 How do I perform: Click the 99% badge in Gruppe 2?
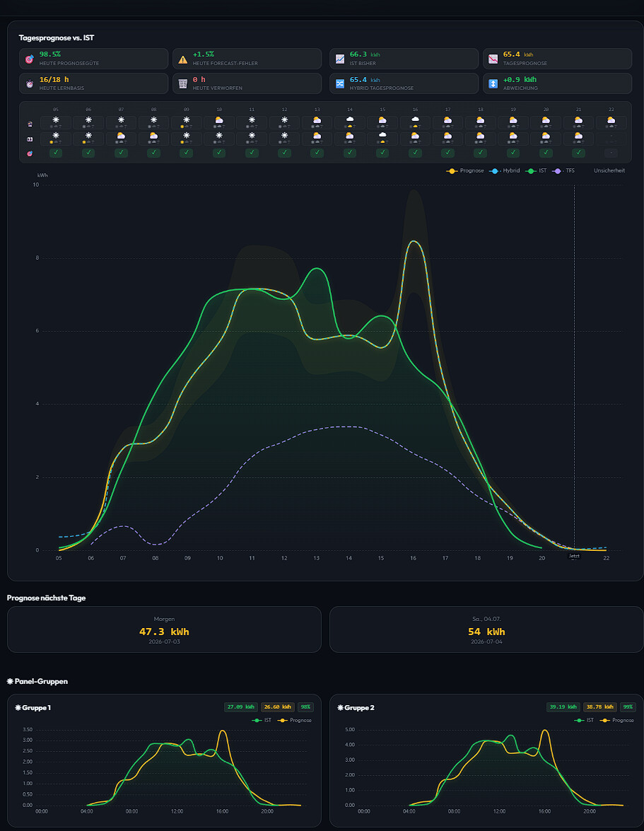pos(628,707)
